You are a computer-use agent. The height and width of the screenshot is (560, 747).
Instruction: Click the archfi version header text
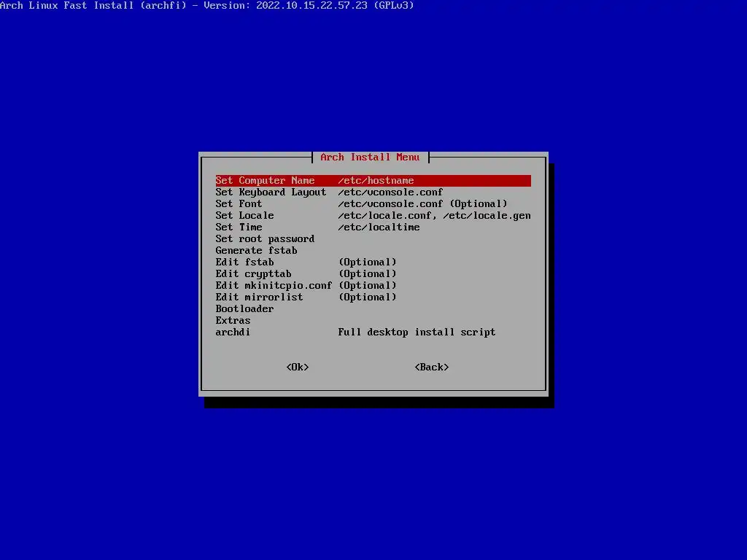[206, 6]
